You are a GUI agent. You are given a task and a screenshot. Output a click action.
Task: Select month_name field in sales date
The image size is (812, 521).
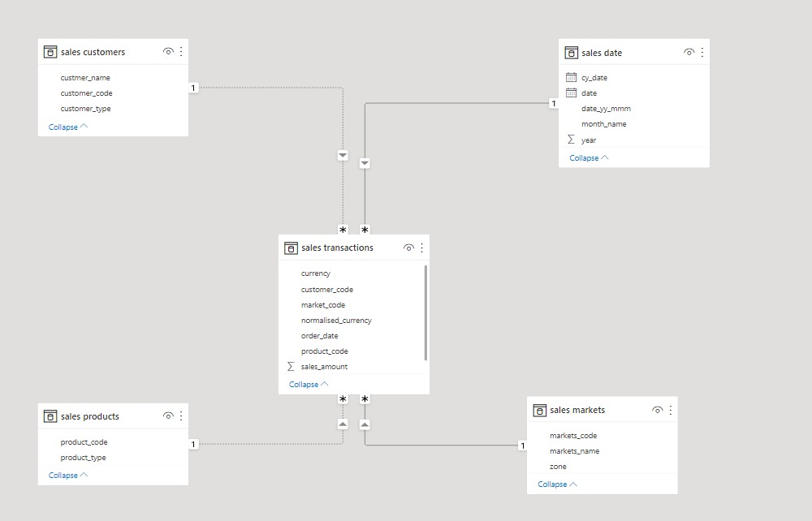pos(603,124)
